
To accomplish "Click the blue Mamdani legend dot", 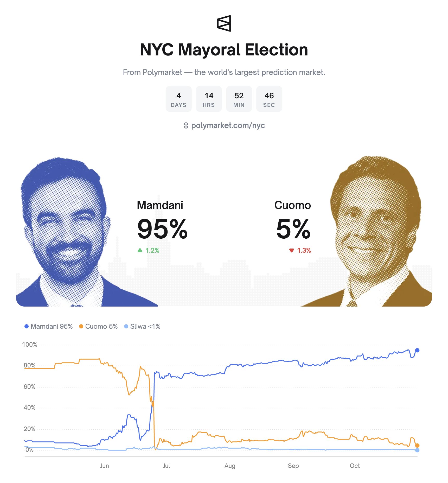I will [x=26, y=326].
